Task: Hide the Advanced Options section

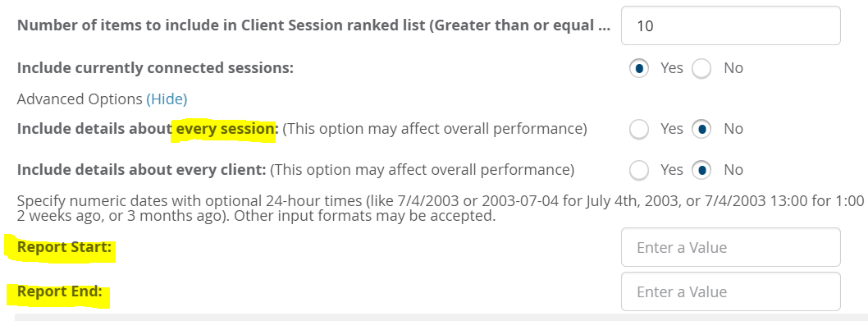Action: [x=167, y=99]
